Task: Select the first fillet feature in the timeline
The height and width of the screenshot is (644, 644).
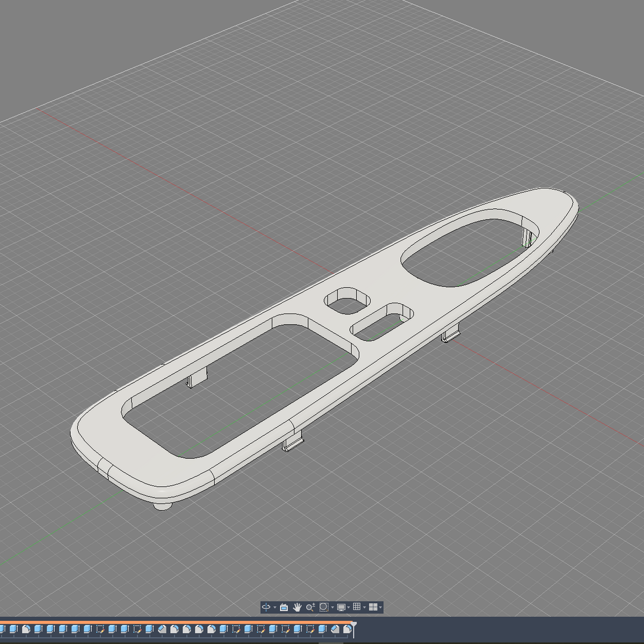Action: 26,629
